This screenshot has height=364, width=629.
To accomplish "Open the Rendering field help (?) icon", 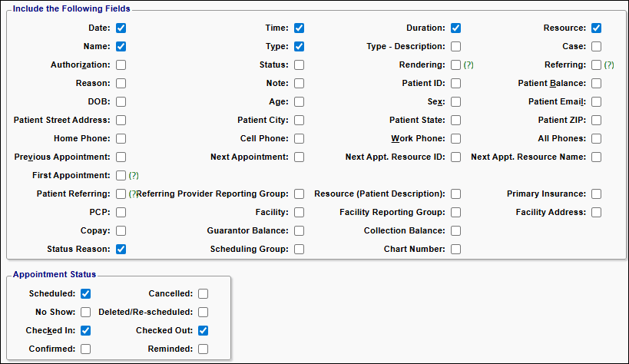I will tap(468, 65).
